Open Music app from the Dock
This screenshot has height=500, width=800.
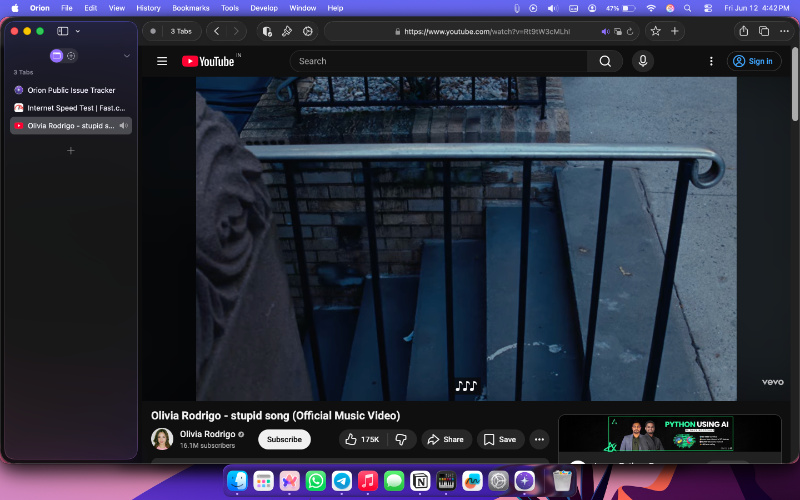coord(368,481)
